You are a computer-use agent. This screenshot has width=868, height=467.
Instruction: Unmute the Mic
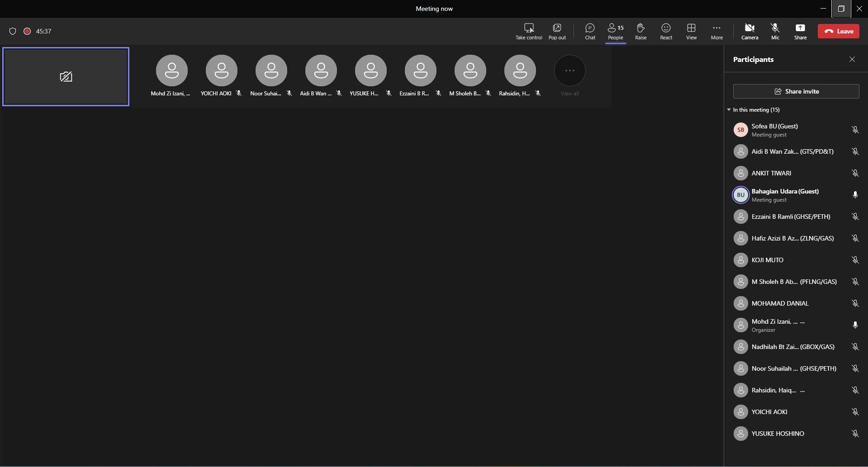(x=775, y=31)
